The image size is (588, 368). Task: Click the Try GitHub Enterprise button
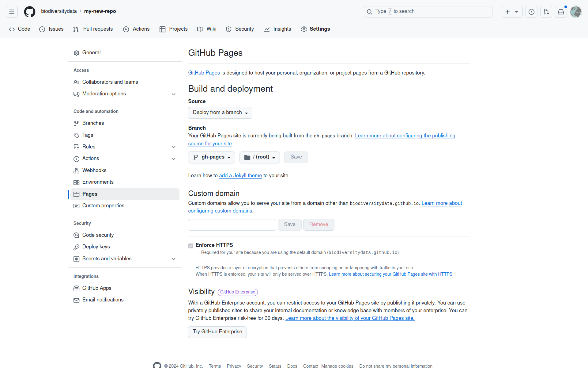[217, 332]
